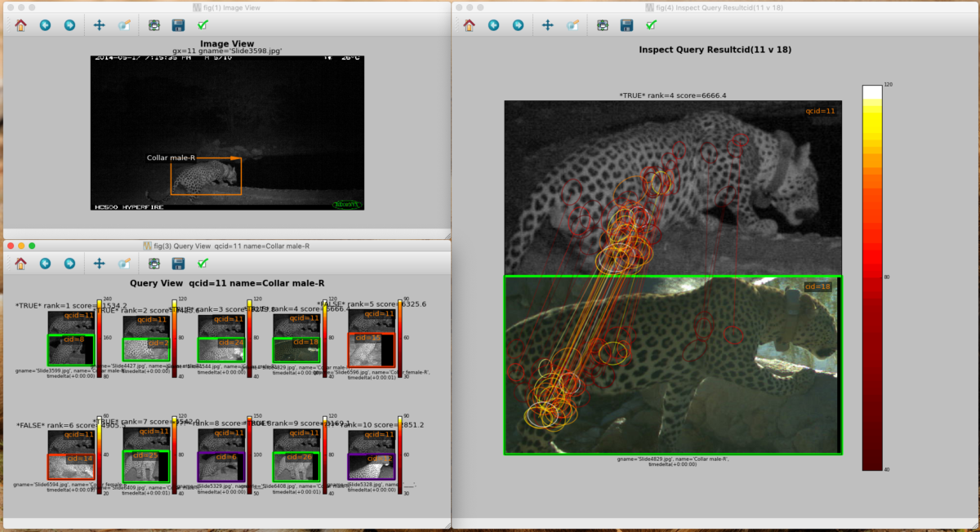Focus the fig(3) Query View title bar
This screenshot has height=532, width=980.
pos(229,245)
